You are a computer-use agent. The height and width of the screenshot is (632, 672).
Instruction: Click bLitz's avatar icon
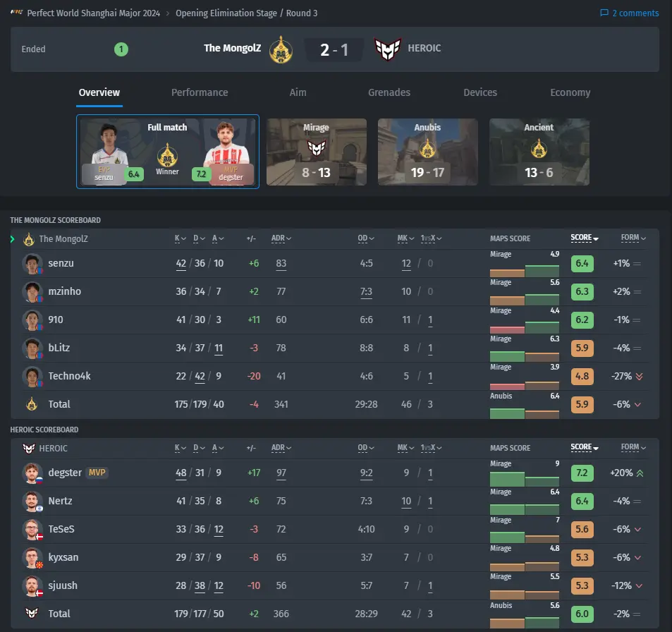[32, 348]
